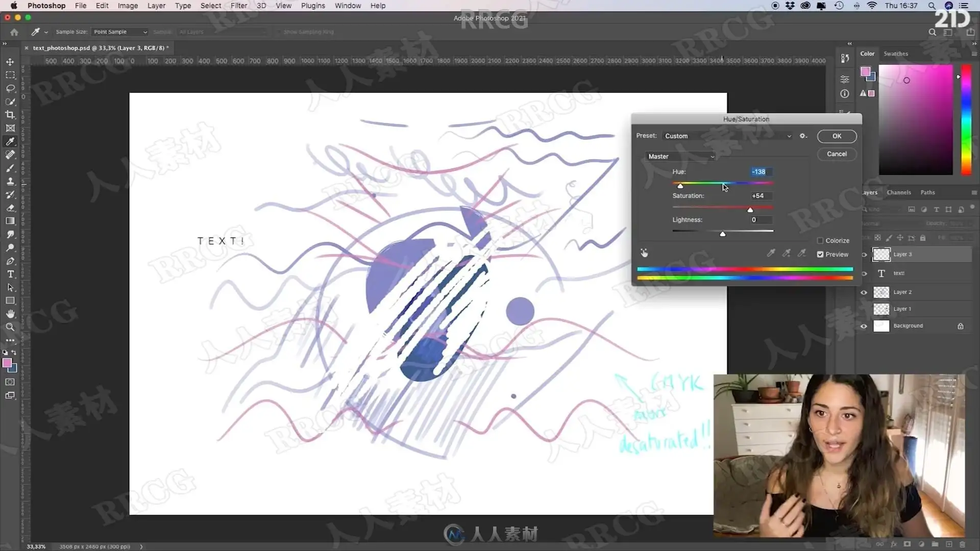Hide the Background layer
Viewport: 980px width, 551px height.
click(x=864, y=326)
